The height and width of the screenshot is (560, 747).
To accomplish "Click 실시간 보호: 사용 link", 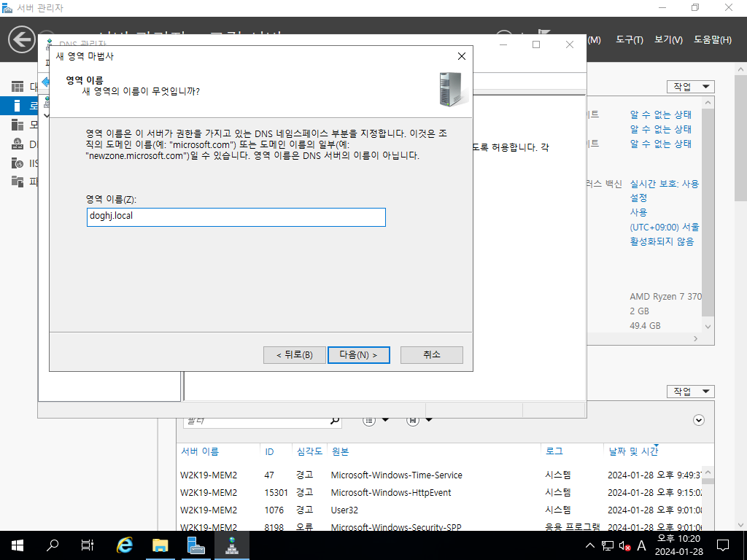I will click(664, 184).
